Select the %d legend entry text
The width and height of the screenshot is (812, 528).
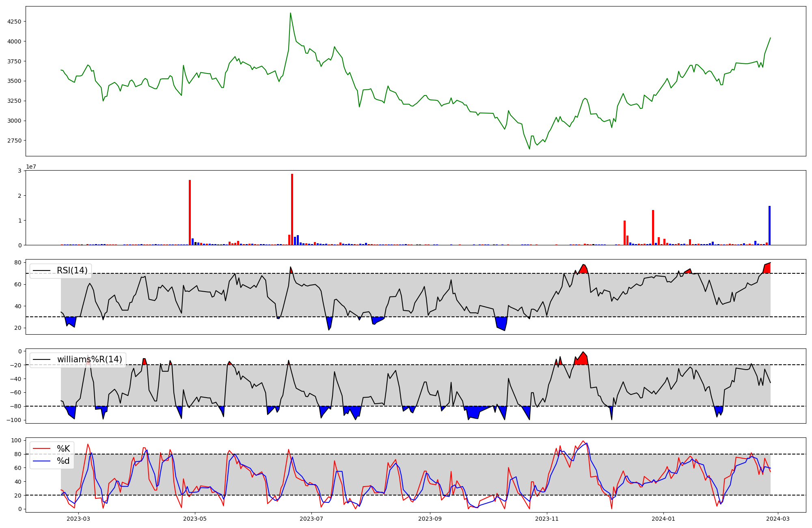click(x=63, y=461)
